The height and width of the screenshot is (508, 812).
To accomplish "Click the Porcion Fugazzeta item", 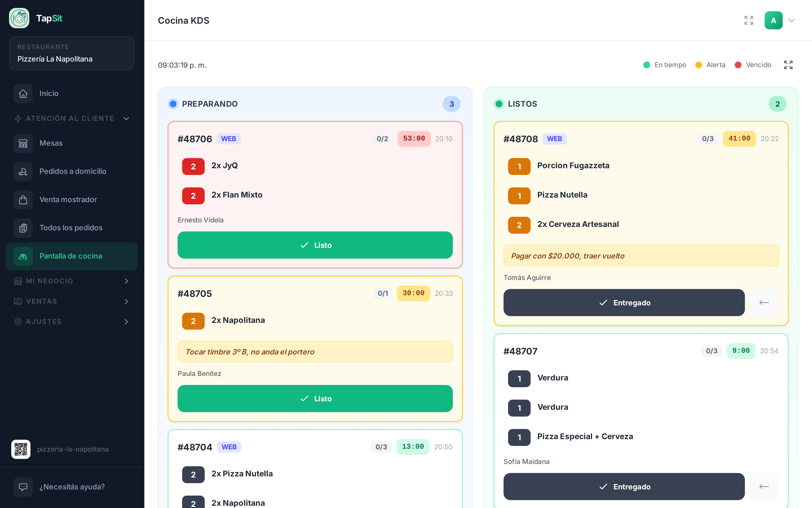I will (573, 165).
